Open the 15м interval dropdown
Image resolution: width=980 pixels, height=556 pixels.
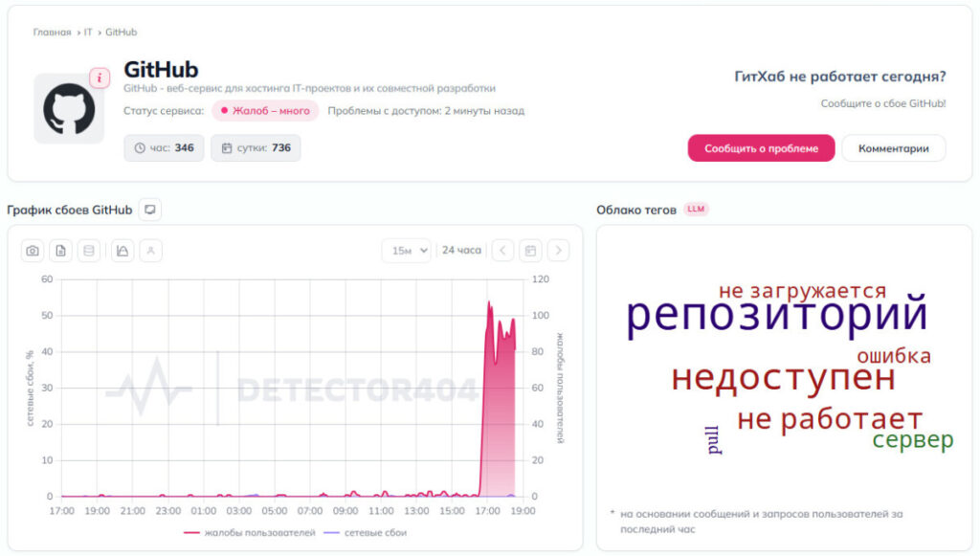tap(406, 251)
